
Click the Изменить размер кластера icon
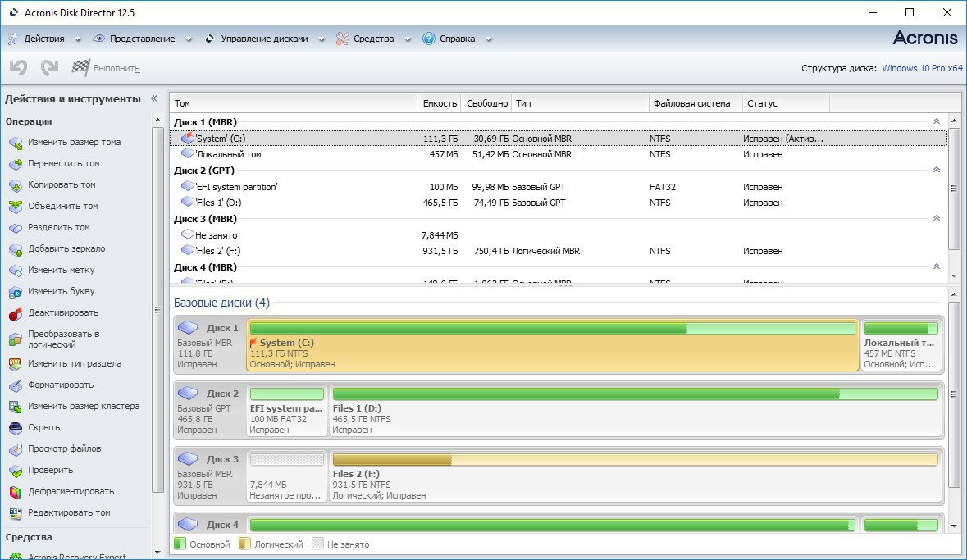[x=16, y=407]
